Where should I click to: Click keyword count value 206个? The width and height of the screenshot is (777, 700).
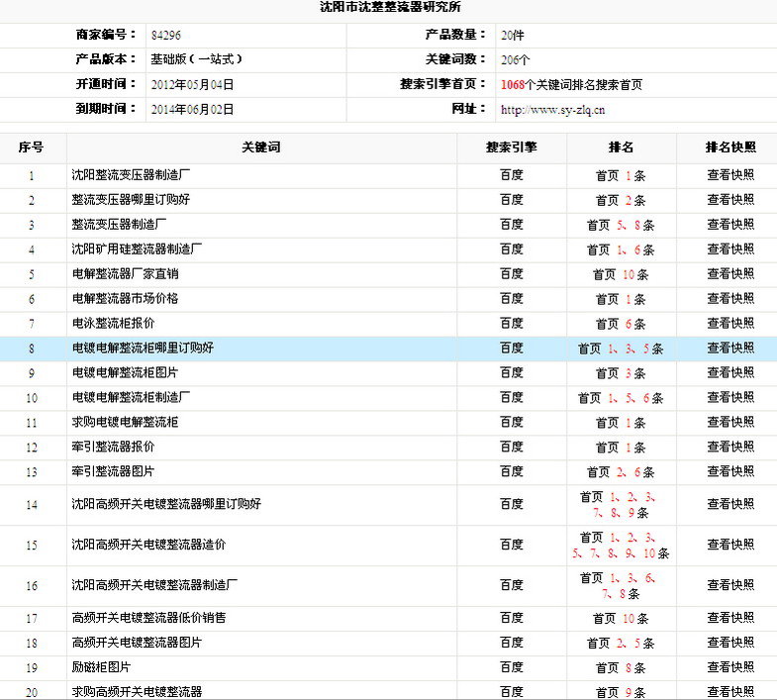click(x=516, y=60)
